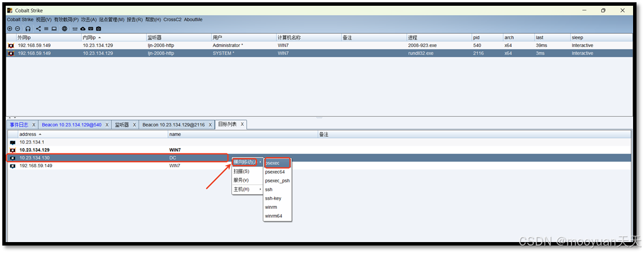Viewport: 644px width, 253px height.
Task: Open the 帮助(H) menu
Action: click(153, 20)
